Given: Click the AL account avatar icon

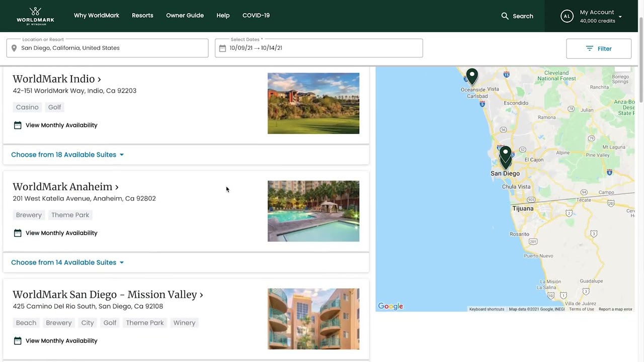Looking at the screenshot, I should (567, 16).
